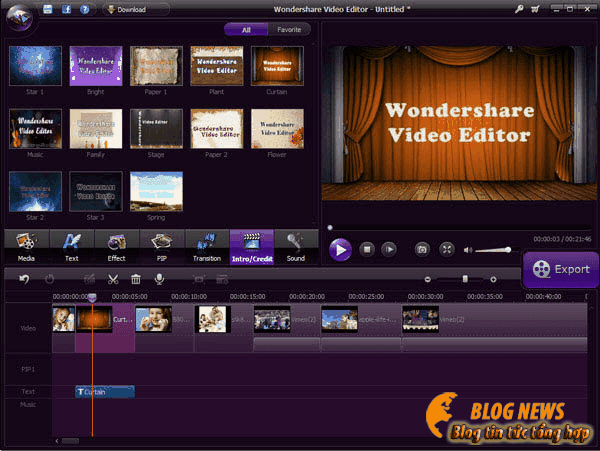Open the Text tab

click(72, 247)
